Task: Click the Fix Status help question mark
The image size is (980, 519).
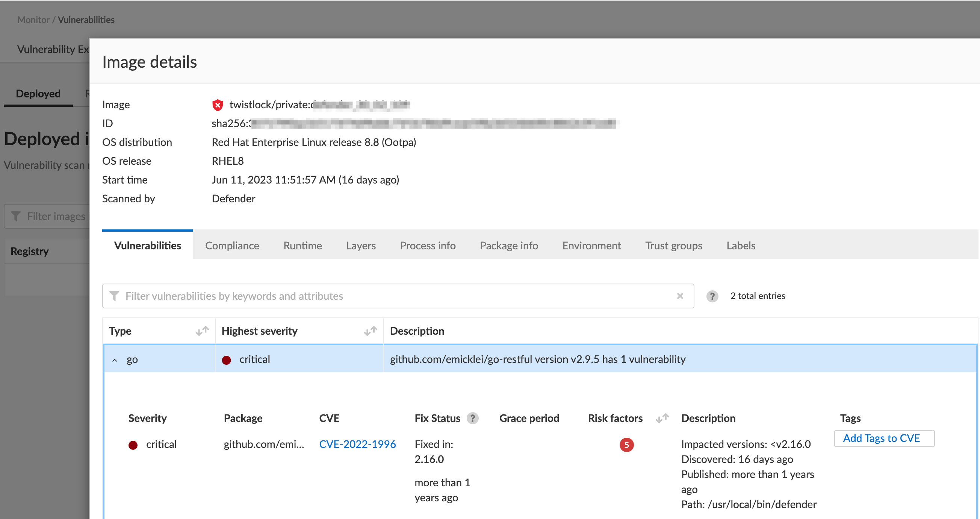Action: click(x=472, y=418)
